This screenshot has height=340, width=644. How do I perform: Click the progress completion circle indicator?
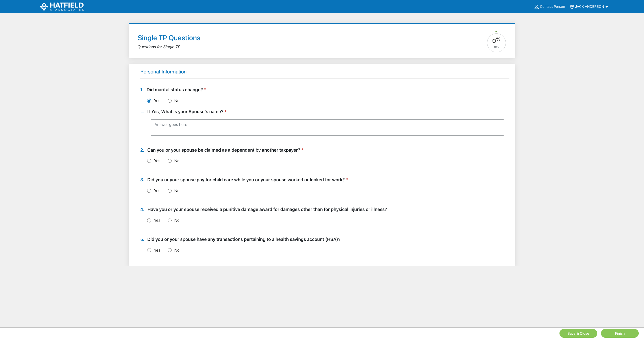[x=496, y=42]
